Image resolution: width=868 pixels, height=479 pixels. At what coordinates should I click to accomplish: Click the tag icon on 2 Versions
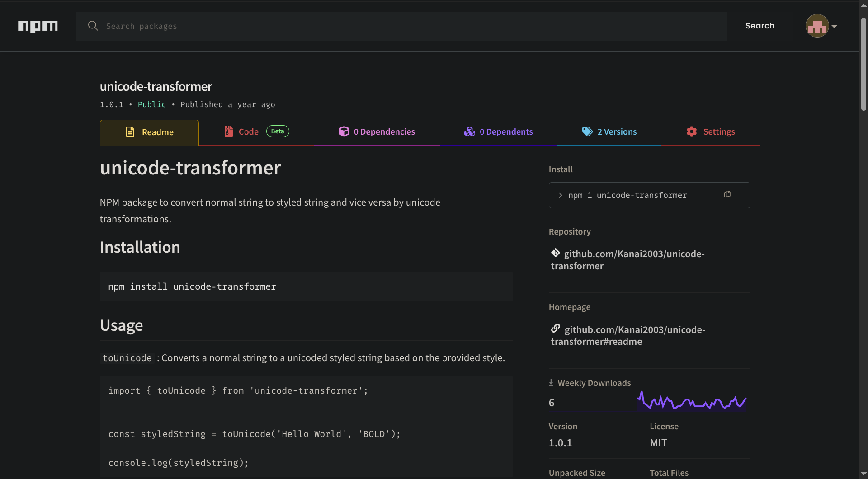tap(587, 131)
